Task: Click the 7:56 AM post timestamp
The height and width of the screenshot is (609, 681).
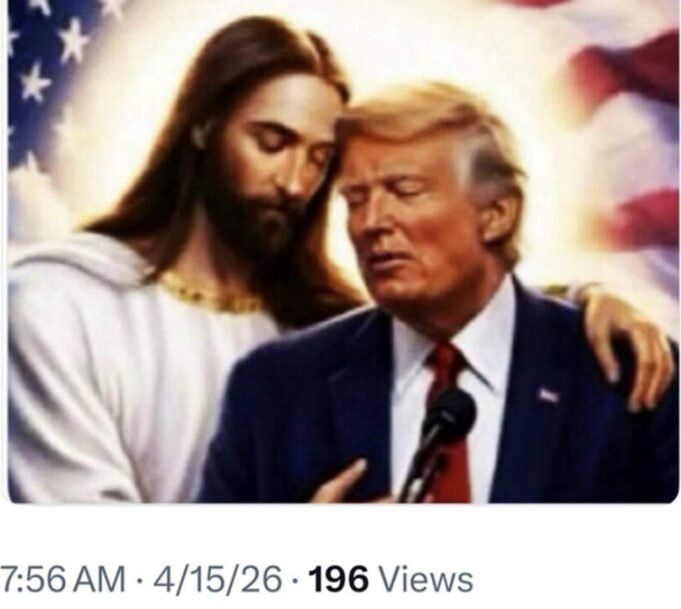Action: (63, 579)
